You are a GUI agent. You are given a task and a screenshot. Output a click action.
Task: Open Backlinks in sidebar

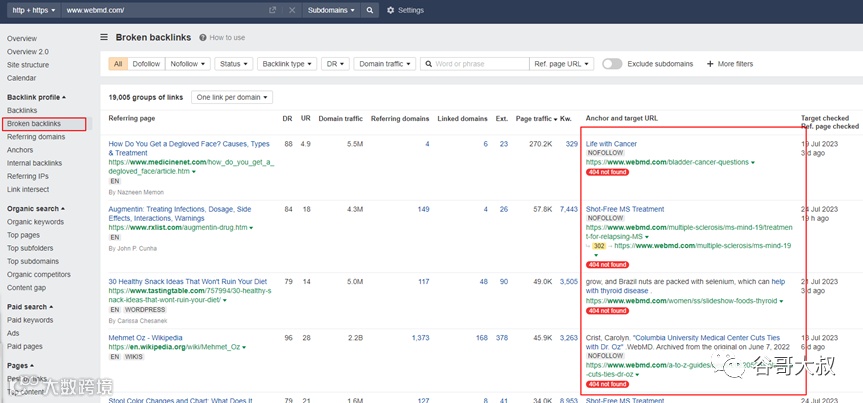coord(22,111)
